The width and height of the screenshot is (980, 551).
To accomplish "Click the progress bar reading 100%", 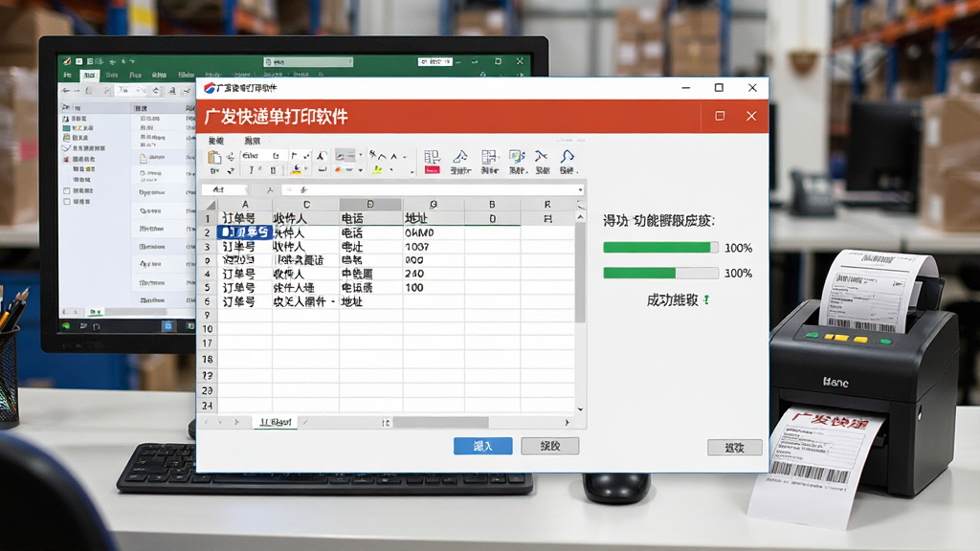I will point(660,248).
